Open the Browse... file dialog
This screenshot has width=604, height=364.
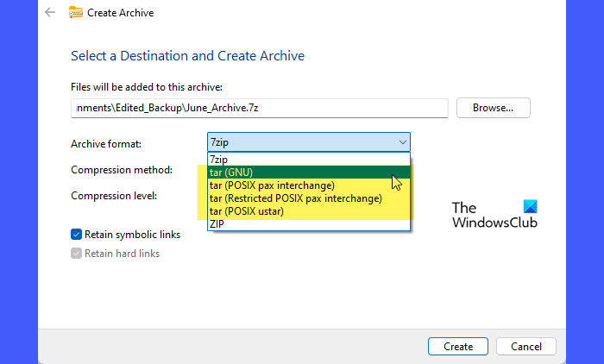pos(493,108)
